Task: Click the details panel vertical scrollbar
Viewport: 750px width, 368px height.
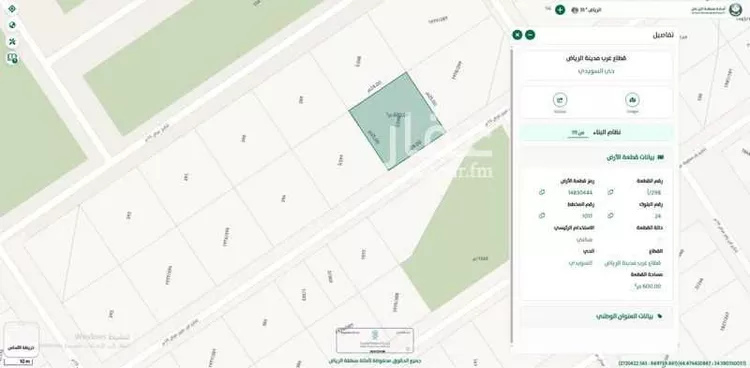Action: pos(512,195)
